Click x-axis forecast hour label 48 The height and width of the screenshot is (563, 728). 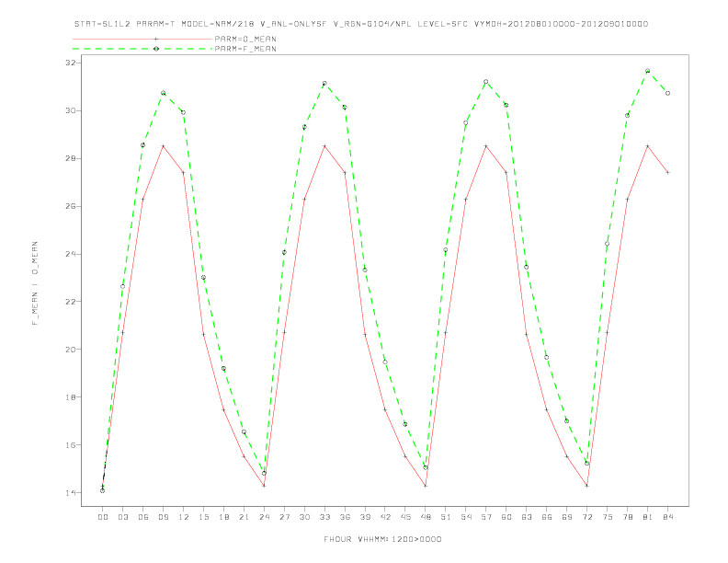[x=426, y=517]
